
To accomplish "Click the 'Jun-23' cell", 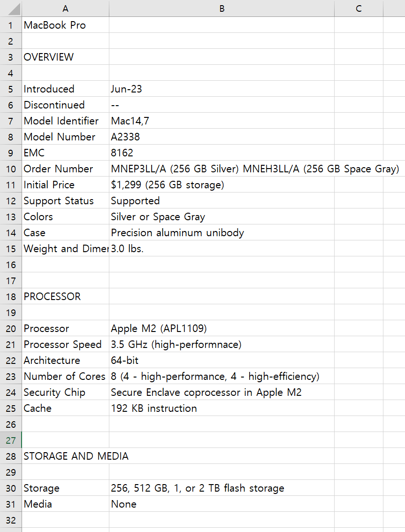I will pos(222,89).
